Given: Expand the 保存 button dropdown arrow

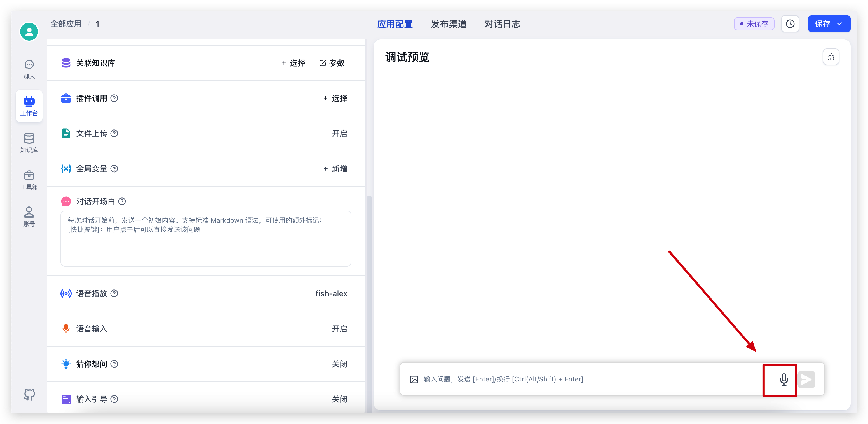Looking at the screenshot, I should tap(839, 24).
